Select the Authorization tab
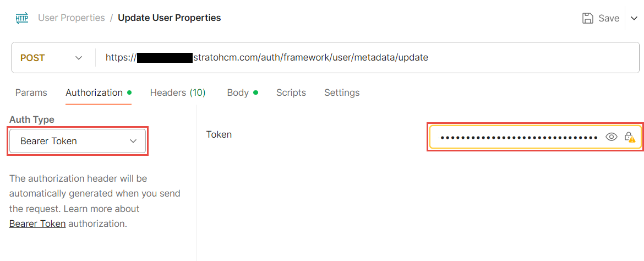Image resolution: width=644 pixels, height=261 pixels. (94, 93)
